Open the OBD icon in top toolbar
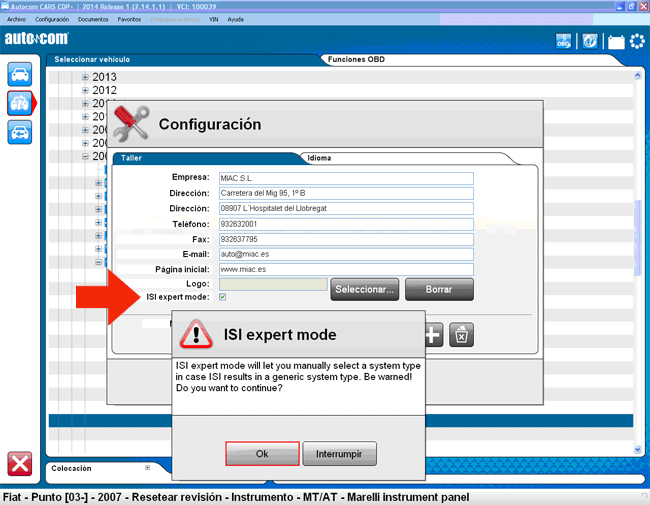 pyautogui.click(x=563, y=41)
